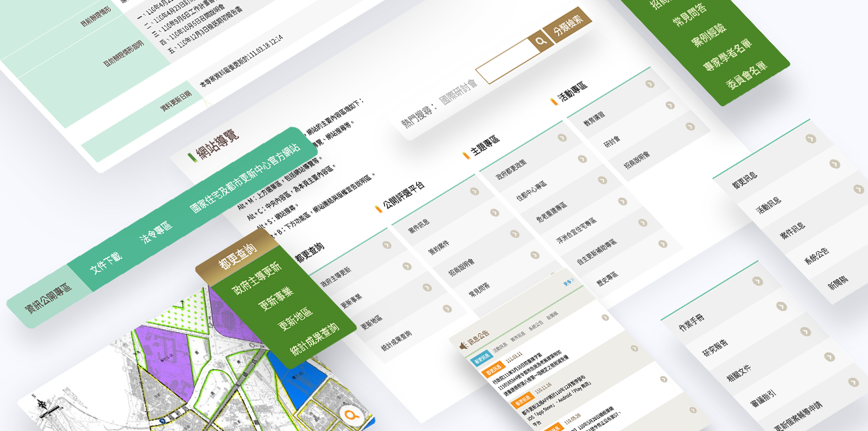
Task: Click the chevron on the 簽約案件 row
Action: click(494, 212)
